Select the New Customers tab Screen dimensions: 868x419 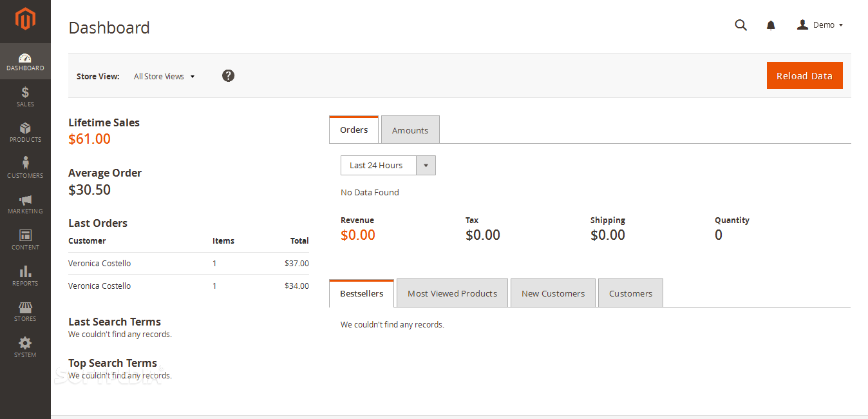(x=553, y=293)
